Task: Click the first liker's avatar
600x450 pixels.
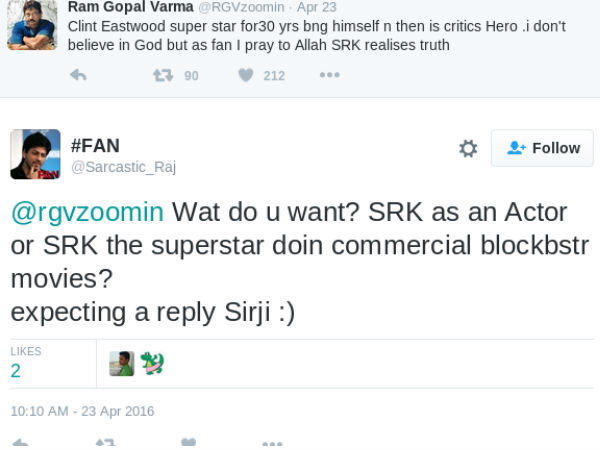Action: pos(122,363)
